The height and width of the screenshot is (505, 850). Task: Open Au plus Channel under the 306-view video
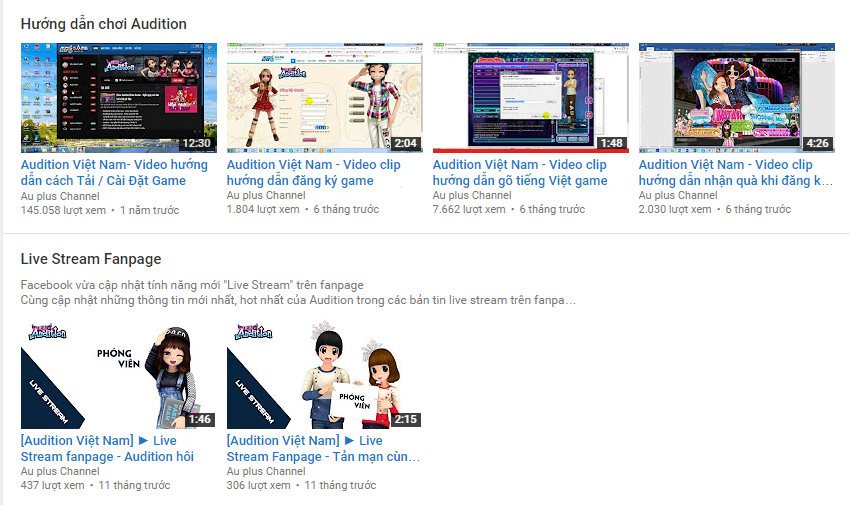pos(266,471)
